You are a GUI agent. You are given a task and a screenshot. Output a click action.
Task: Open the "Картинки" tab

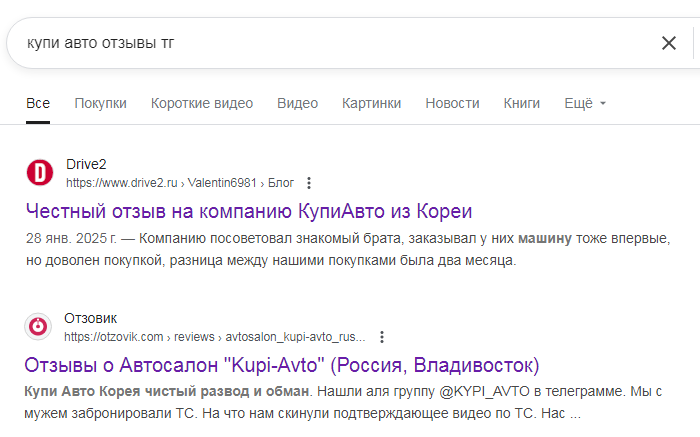coord(371,103)
